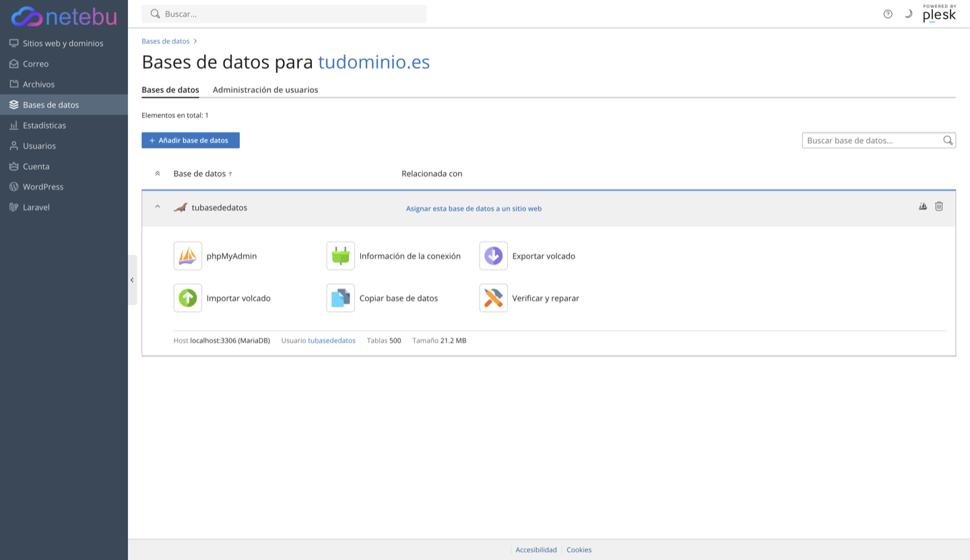Click the phpMyAdmin label
970x560 pixels.
[232, 256]
